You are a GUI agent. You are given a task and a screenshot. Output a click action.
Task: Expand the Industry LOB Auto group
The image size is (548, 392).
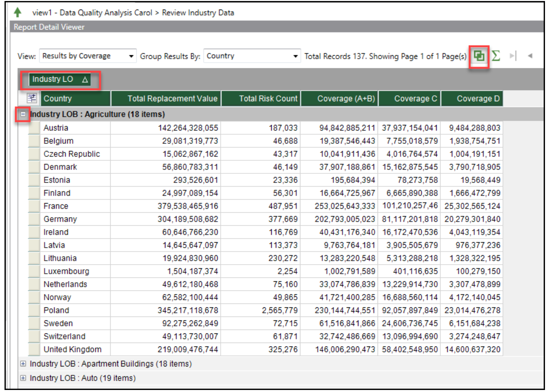(23, 378)
